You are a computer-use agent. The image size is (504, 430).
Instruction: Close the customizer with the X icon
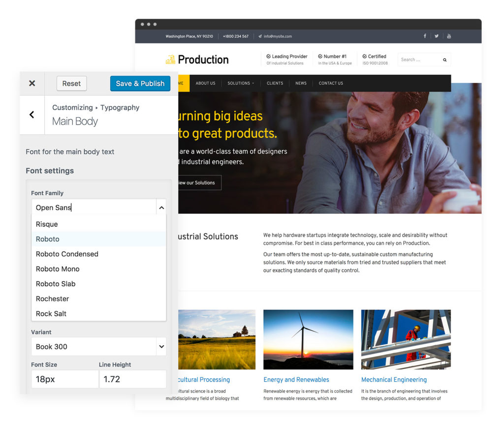(x=31, y=83)
